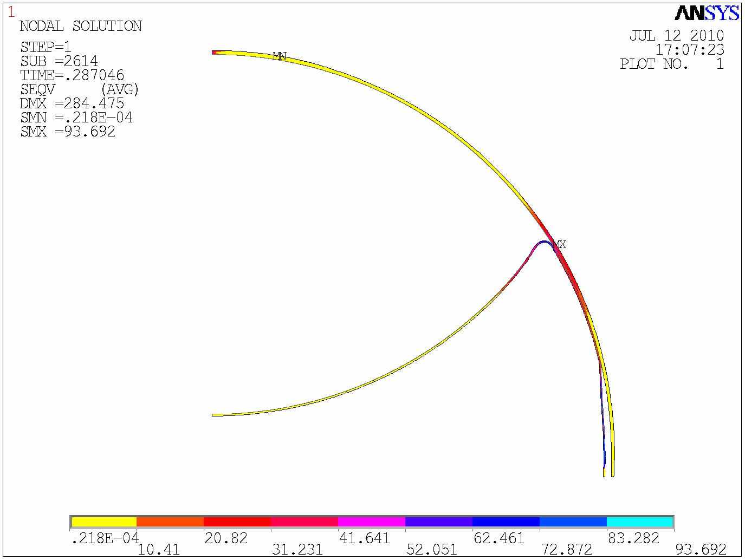Screen dimensions: 745x560
Task: Click the JUL 12 2010 date
Action: pyautogui.click(x=676, y=36)
